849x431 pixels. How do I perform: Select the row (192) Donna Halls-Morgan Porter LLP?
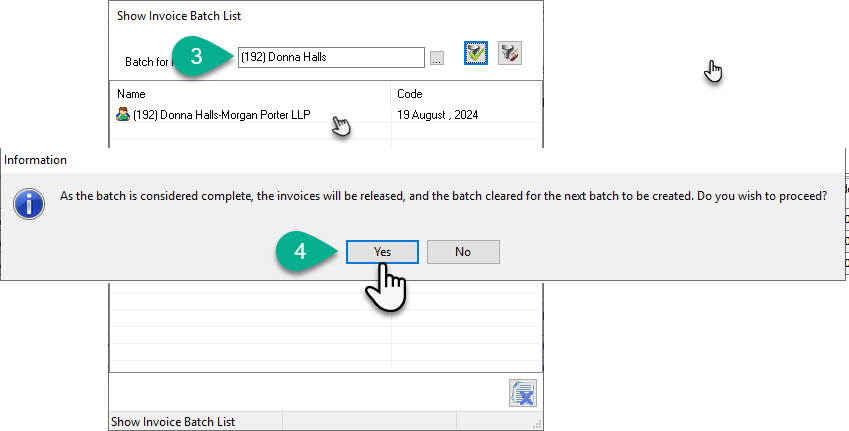(325, 114)
